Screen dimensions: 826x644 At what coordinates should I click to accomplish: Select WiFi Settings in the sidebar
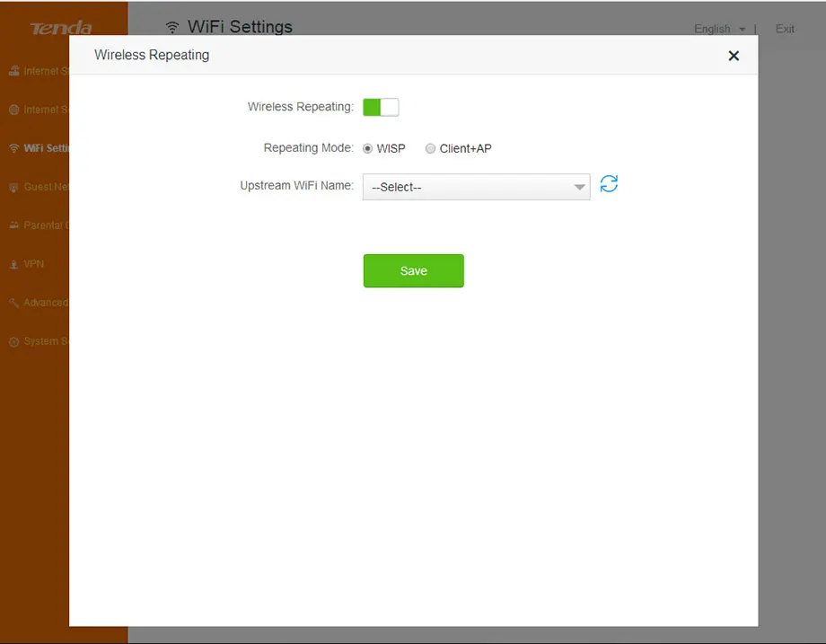[x=39, y=148]
